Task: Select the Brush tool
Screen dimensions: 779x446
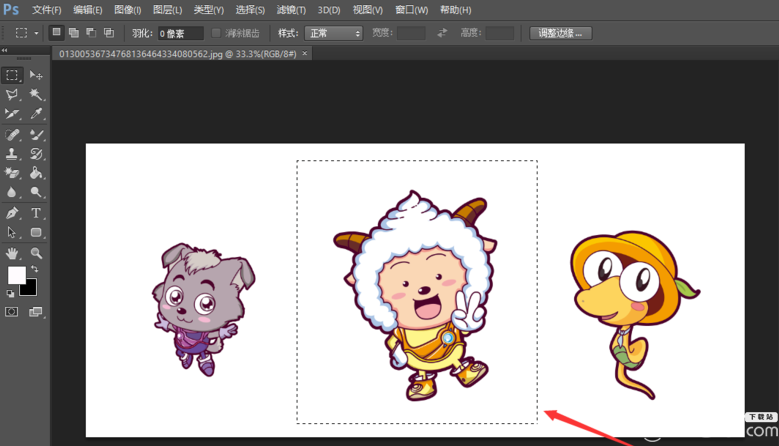Action: pos(36,135)
